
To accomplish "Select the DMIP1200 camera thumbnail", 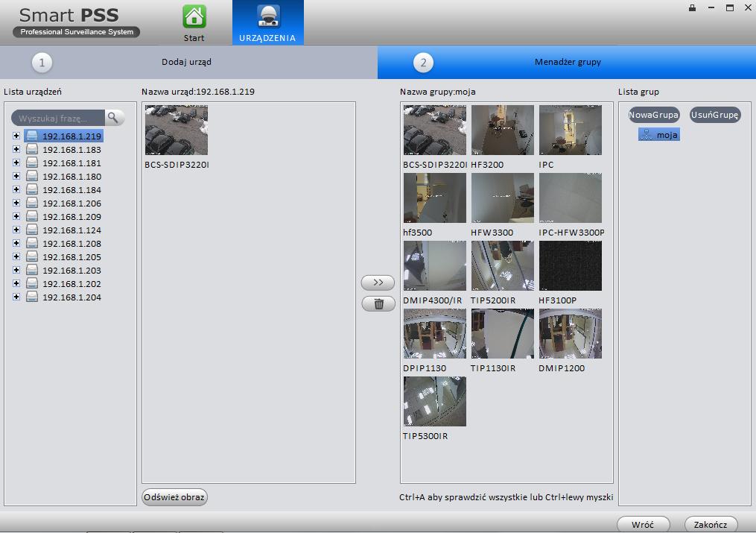I will click(x=571, y=334).
